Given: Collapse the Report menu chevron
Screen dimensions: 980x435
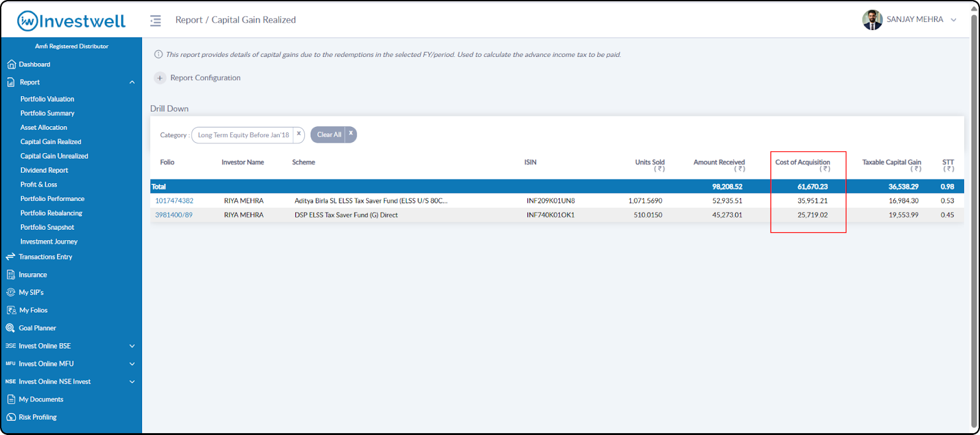Looking at the screenshot, I should coord(132,82).
